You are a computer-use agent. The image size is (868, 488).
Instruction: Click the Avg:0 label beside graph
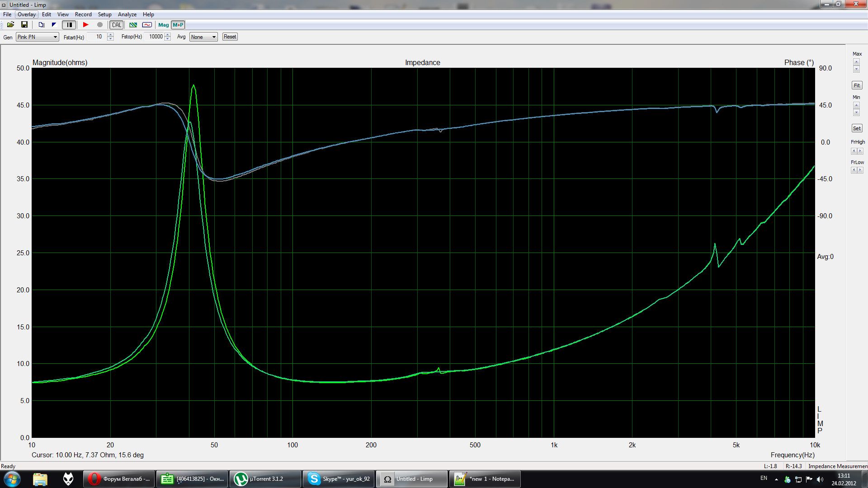point(825,257)
